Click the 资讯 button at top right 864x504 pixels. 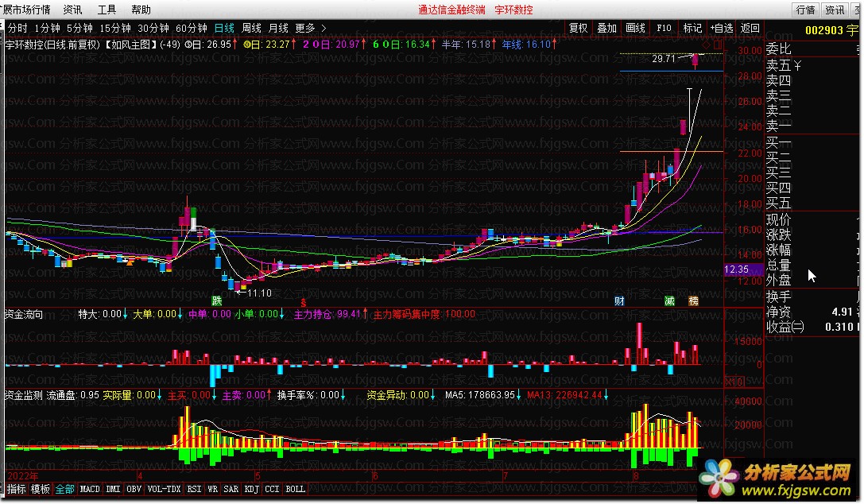coord(835,10)
